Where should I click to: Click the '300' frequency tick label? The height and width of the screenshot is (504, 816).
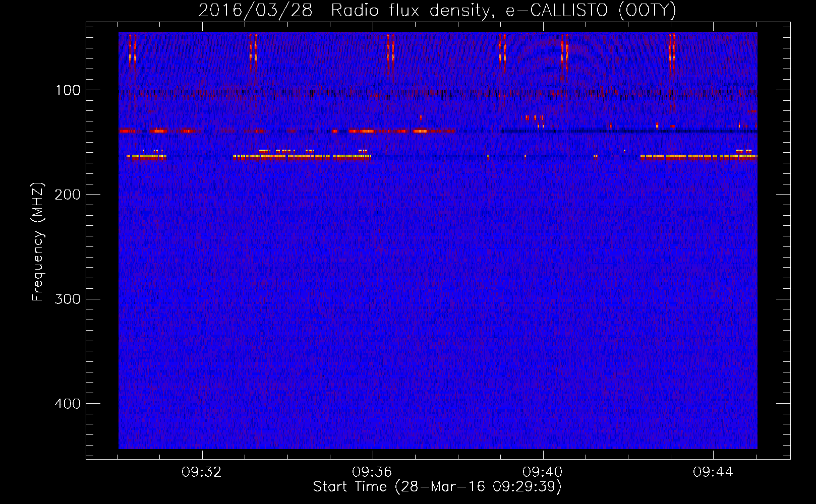tap(68, 299)
